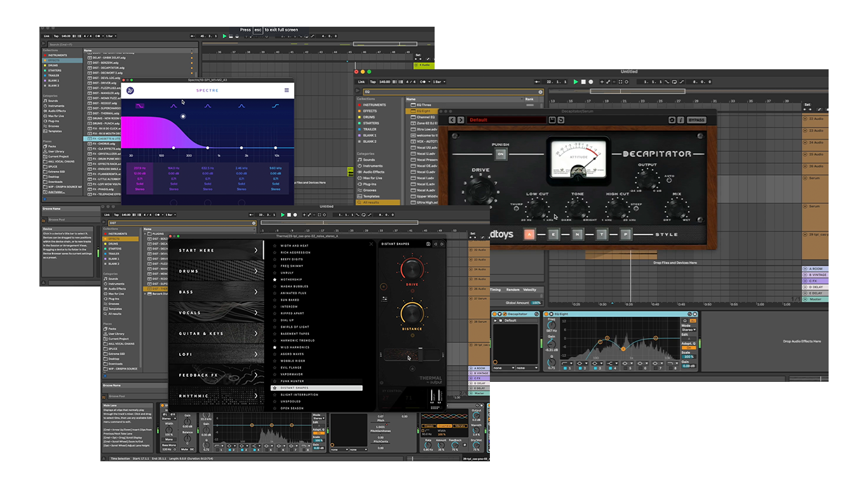Select style T in Decapitator
Image resolution: width=868 pixels, height=488 pixels.
tap(601, 234)
